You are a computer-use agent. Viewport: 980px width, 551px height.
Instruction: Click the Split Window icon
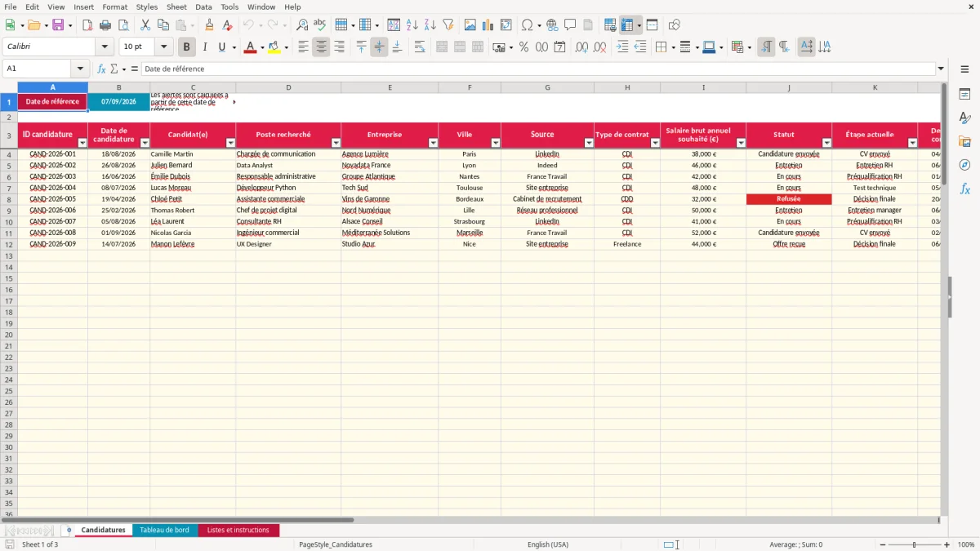tap(653, 25)
